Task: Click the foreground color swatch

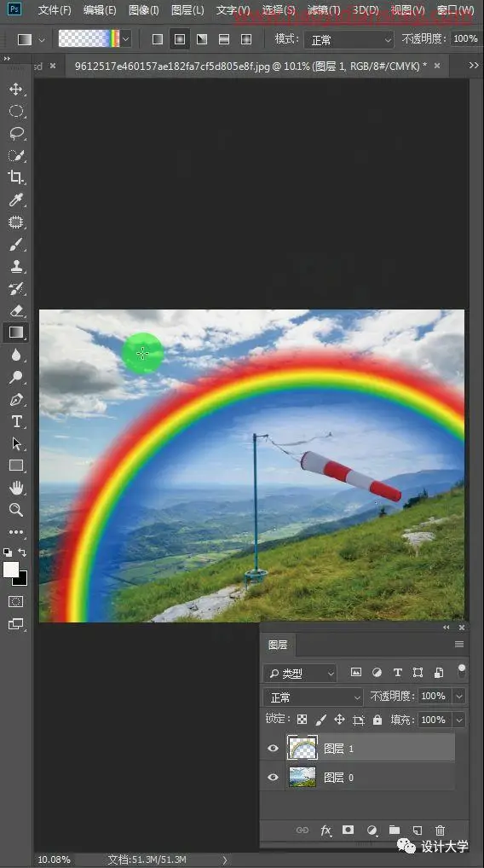Action: click(x=11, y=570)
